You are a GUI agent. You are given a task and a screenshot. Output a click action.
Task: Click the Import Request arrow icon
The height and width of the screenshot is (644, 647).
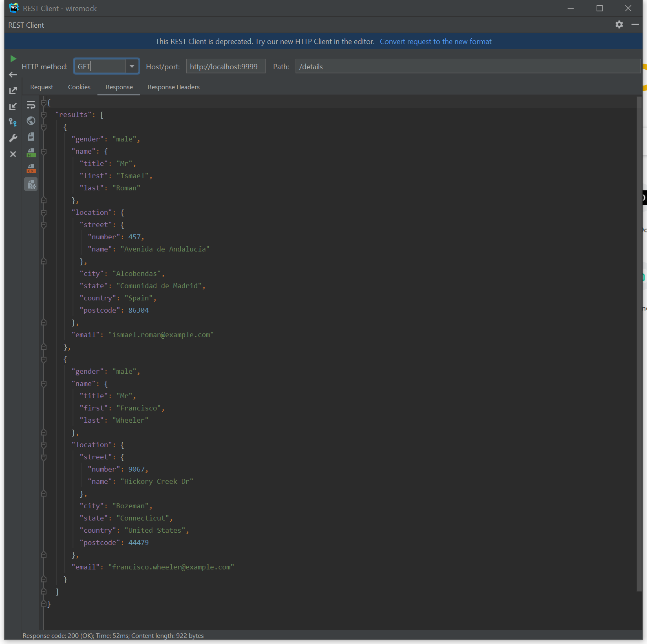point(13,106)
